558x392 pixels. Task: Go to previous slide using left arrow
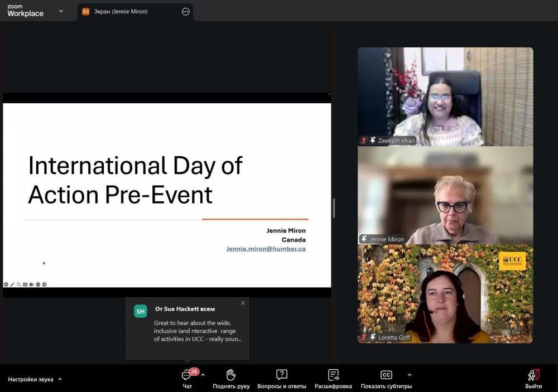coord(6,284)
